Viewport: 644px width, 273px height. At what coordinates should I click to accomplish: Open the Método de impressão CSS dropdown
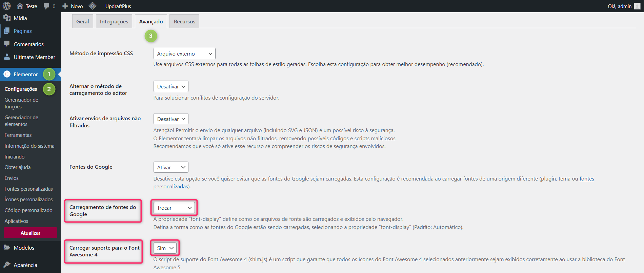[x=184, y=54]
